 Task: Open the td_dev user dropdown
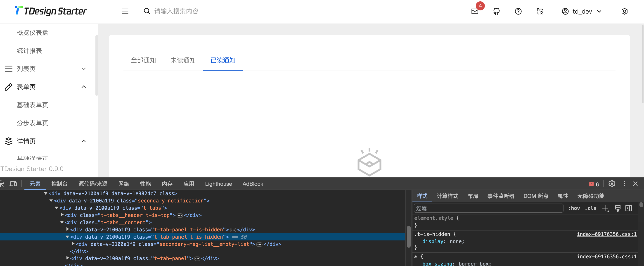click(x=582, y=11)
